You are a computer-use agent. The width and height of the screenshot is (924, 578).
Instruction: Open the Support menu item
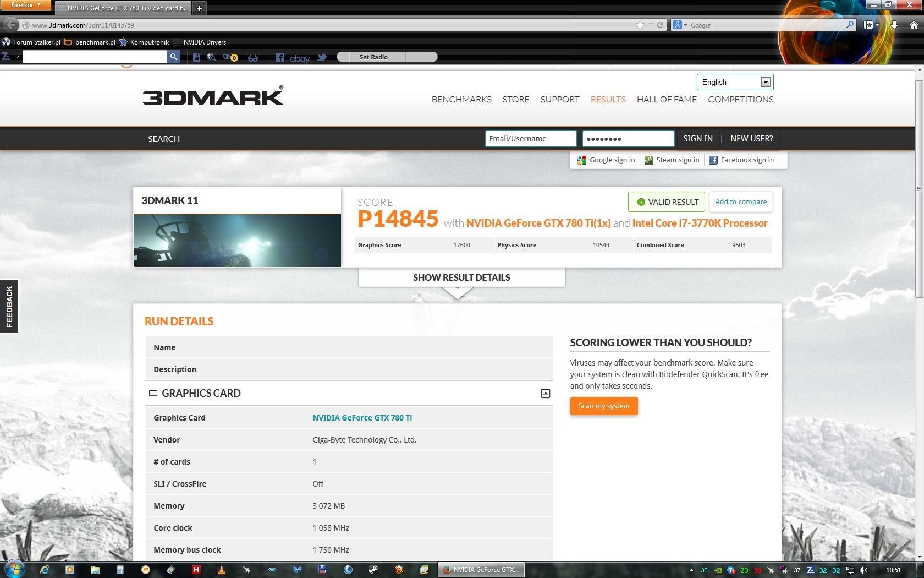(x=560, y=100)
